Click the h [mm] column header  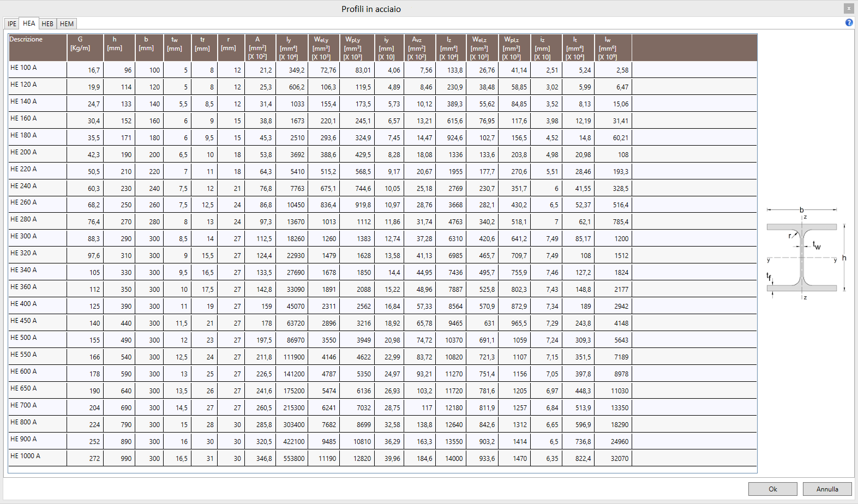pyautogui.click(x=119, y=47)
